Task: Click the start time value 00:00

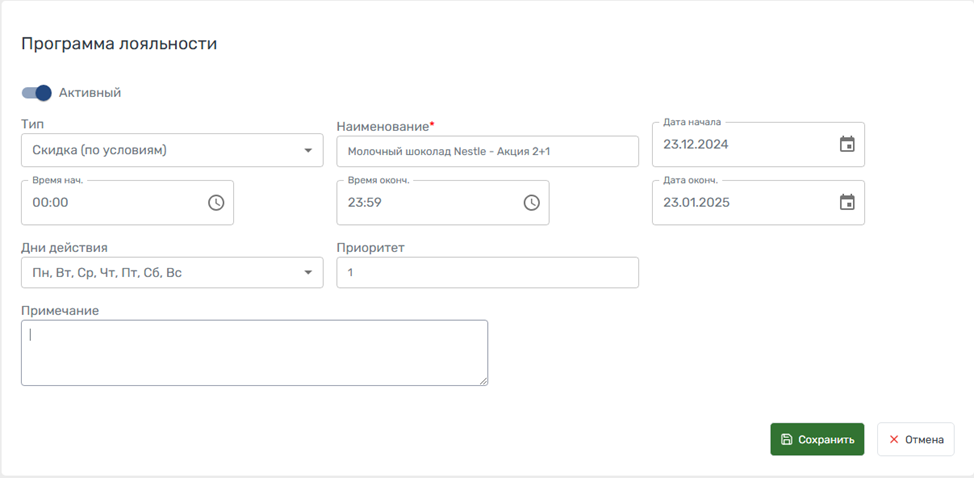Action: (x=50, y=202)
